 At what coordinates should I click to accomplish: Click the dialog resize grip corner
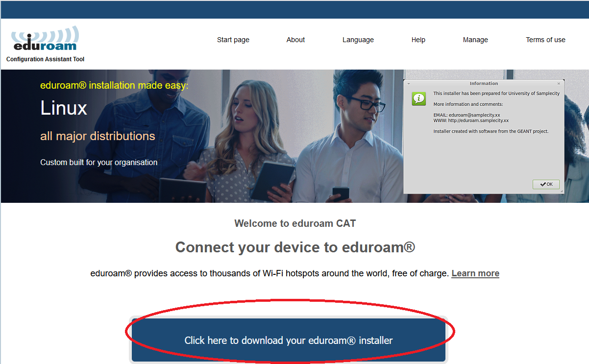562,191
